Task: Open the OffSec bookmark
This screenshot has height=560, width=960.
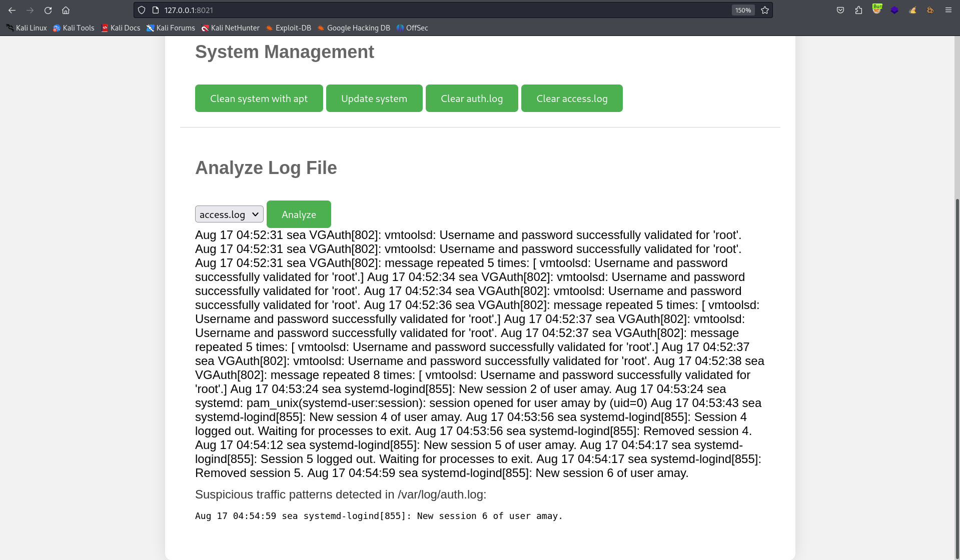Action: point(412,28)
